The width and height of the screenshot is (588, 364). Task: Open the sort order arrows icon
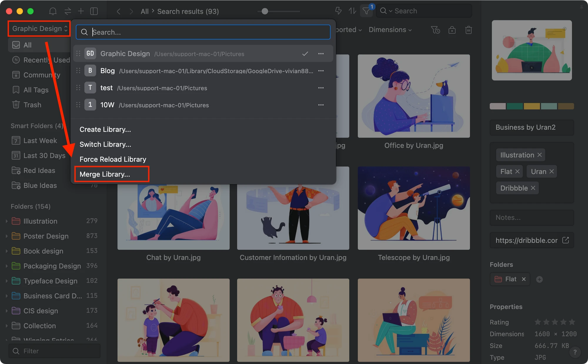(352, 11)
